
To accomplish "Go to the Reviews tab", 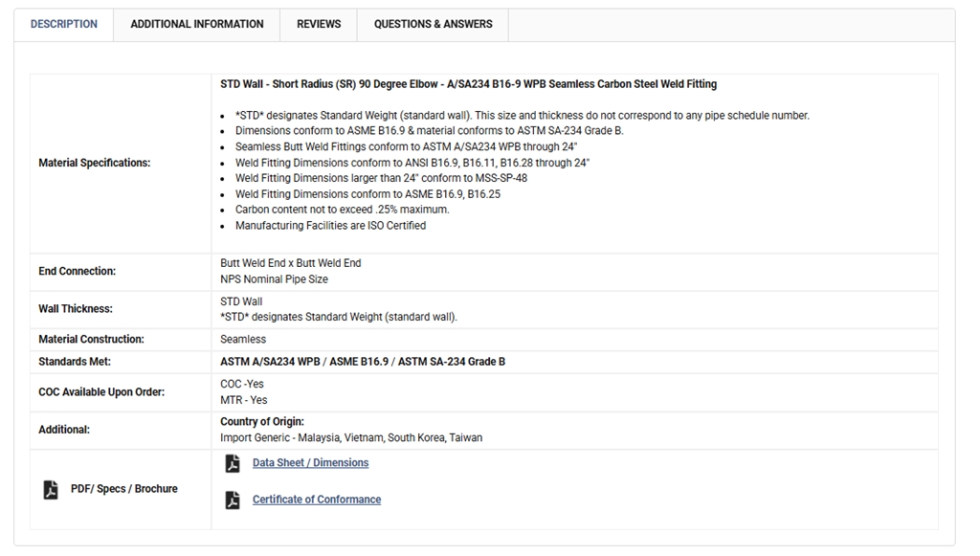I will pyautogui.click(x=319, y=24).
